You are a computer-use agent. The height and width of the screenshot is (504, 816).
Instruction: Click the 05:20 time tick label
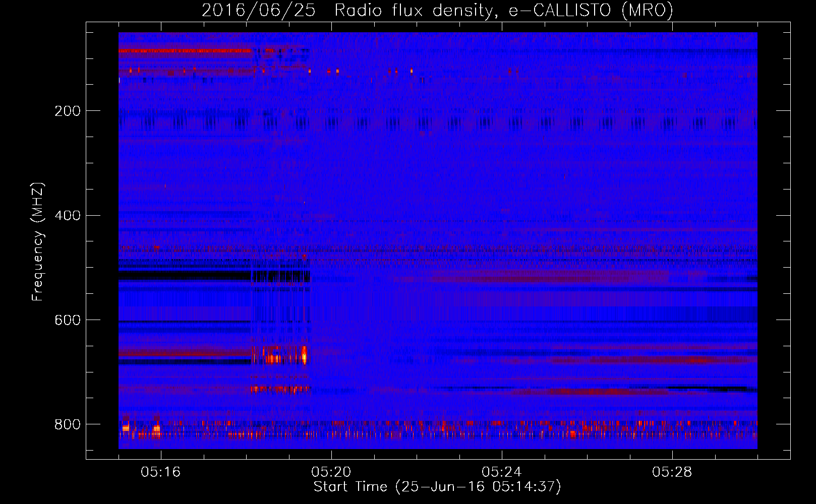331,472
